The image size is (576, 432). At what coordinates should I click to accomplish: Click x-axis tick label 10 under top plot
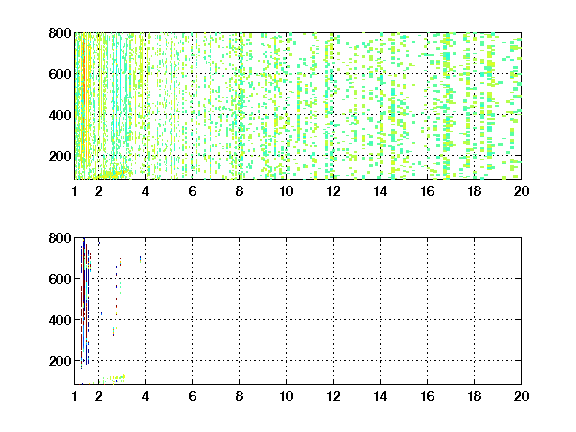point(286,191)
